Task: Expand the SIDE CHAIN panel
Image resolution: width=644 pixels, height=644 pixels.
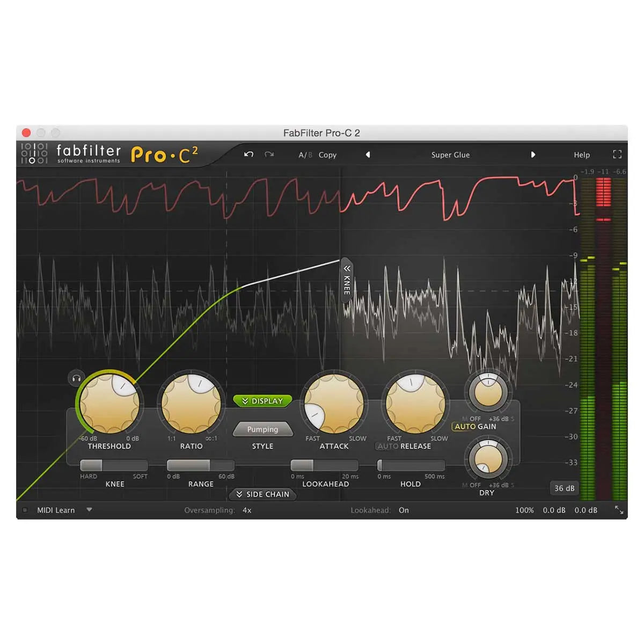Action: click(x=262, y=494)
